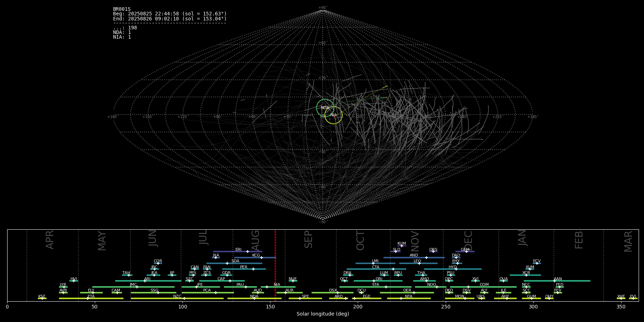Select the DRA shower label on timeline
Screen dimensions: 644x322
(x=347, y=273)
